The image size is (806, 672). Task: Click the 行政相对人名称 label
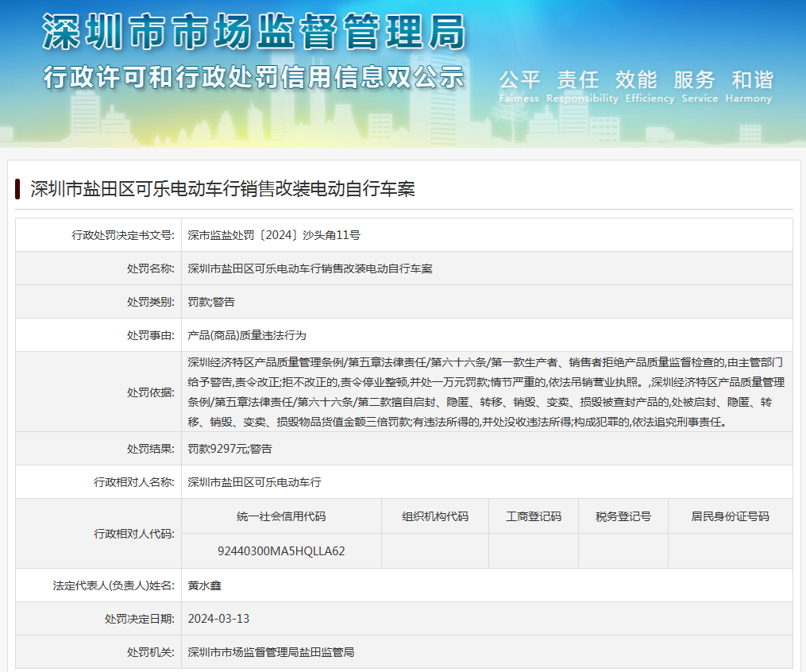(x=134, y=482)
